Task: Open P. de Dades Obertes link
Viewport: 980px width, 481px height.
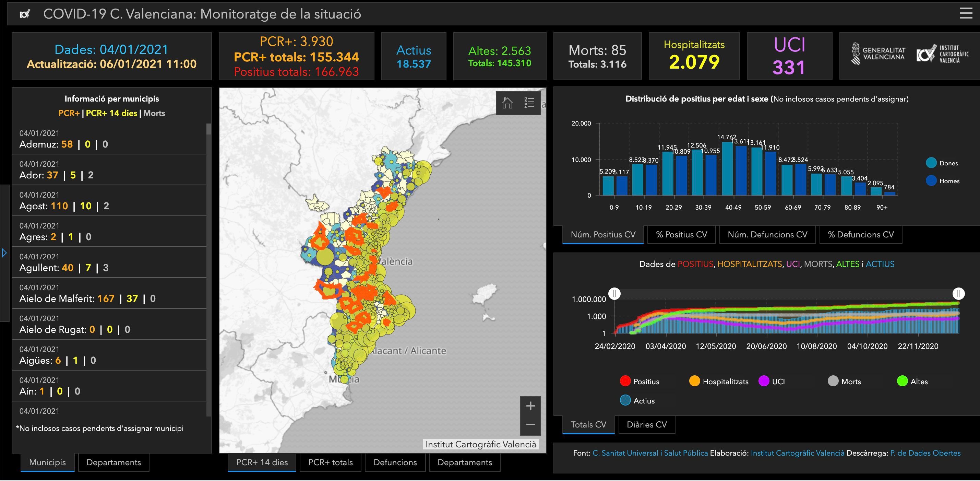Action: [925, 453]
